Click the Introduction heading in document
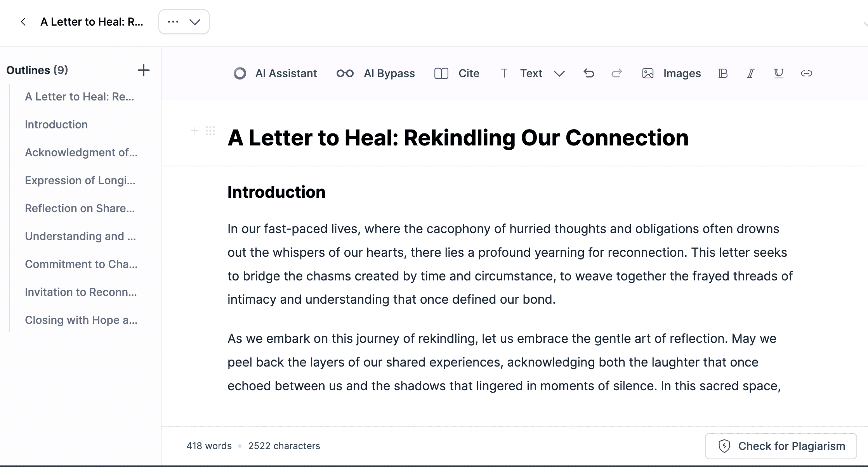 pyautogui.click(x=276, y=192)
